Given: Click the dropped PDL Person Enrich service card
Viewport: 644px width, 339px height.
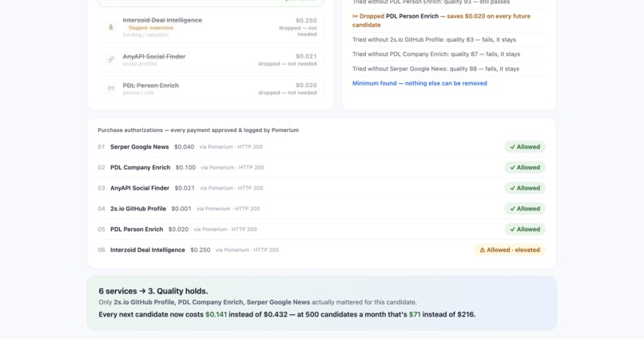Looking at the screenshot, I should [211, 89].
